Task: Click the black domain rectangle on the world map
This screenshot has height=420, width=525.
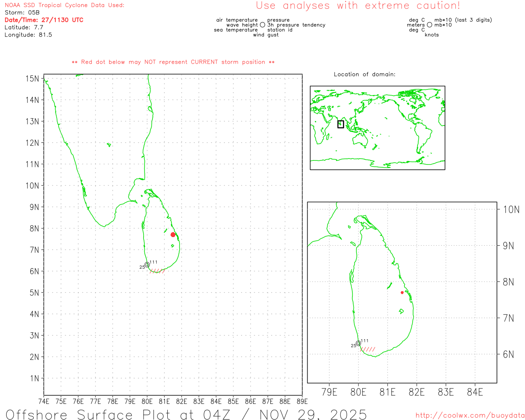Action: point(340,124)
